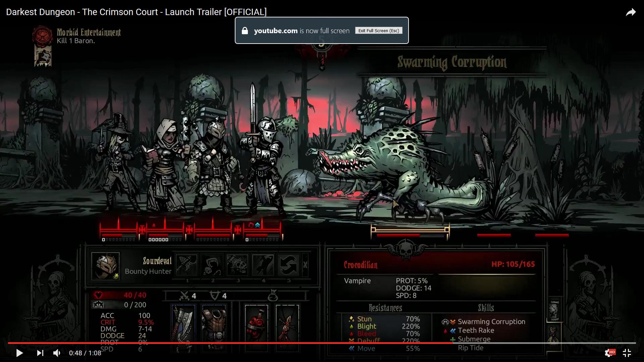Click the 0:48 / 1:08 time display
This screenshot has height=362, width=644.
click(x=85, y=353)
